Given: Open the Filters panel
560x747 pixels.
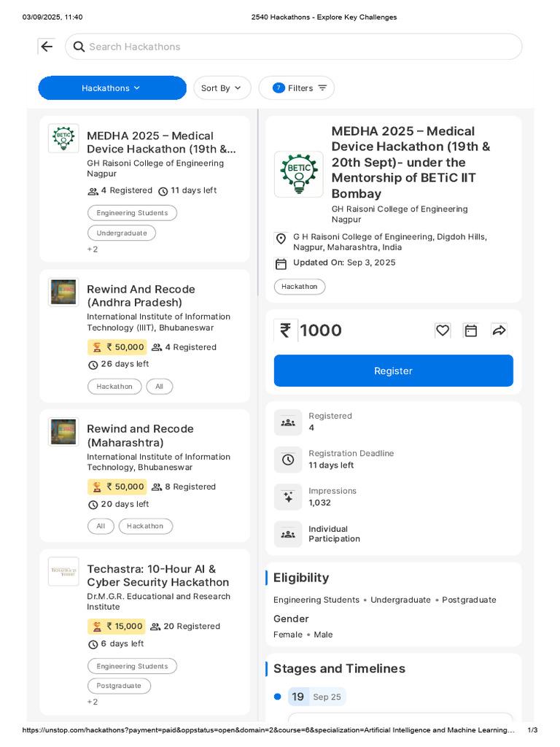Looking at the screenshot, I should click(297, 88).
